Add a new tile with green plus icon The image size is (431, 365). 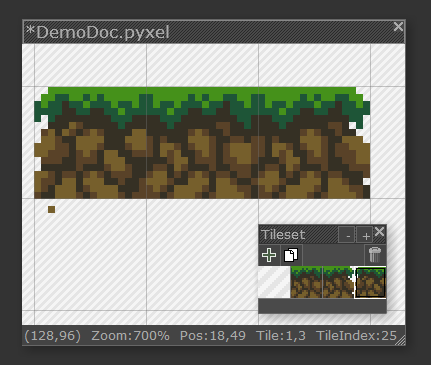[269, 255]
